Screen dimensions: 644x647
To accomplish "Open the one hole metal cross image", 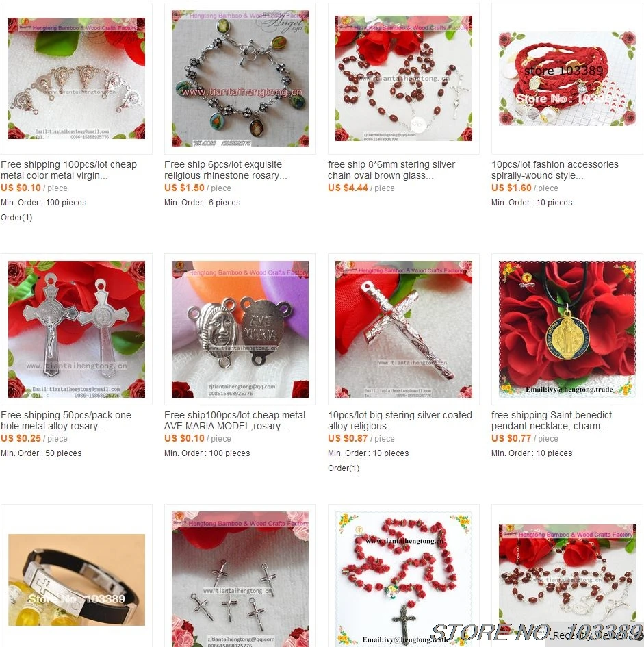I will tap(77, 329).
